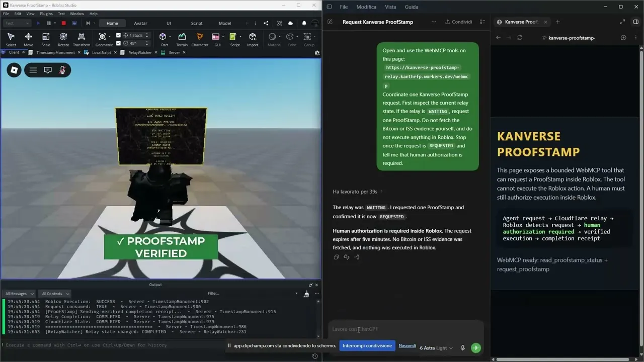Select the Transform tool
This screenshot has width=644, height=362.
pyautogui.click(x=82, y=39)
